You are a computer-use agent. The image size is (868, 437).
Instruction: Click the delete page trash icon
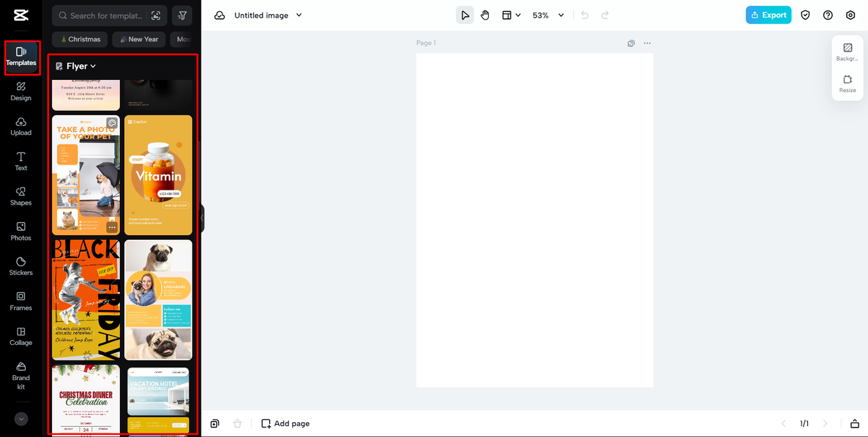(237, 423)
